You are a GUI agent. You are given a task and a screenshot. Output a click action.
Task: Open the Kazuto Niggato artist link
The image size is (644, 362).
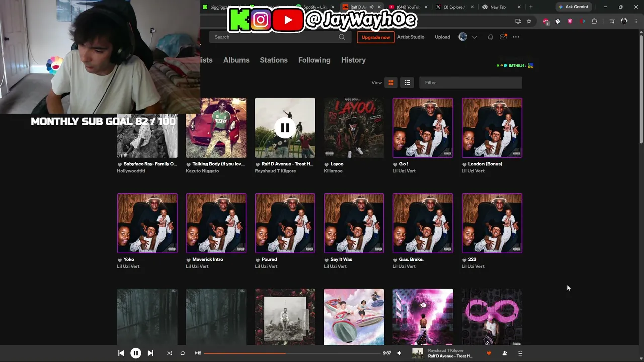point(202,171)
